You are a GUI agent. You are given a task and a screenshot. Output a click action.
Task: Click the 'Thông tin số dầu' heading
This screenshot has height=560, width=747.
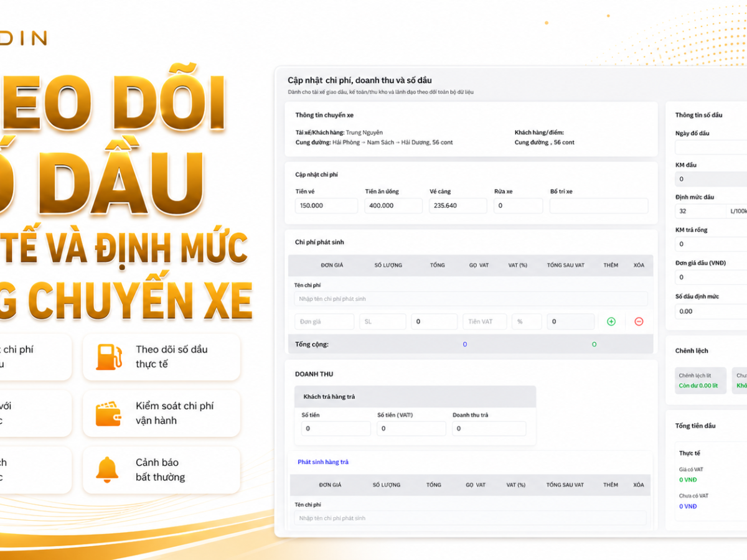[x=698, y=115]
